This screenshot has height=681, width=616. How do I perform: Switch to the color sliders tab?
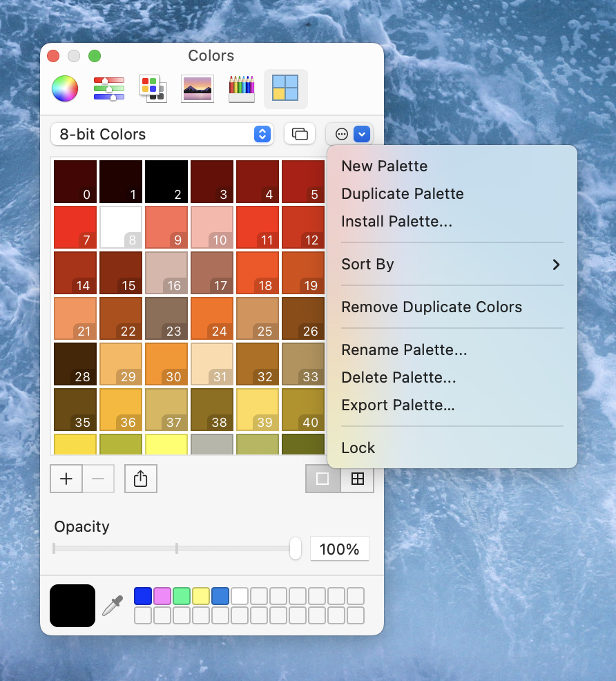(108, 88)
